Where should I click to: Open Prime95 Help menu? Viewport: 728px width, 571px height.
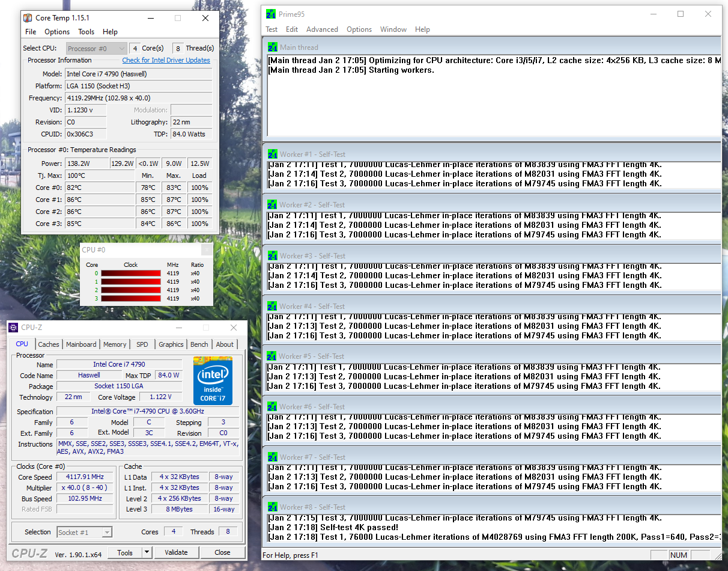(x=422, y=29)
